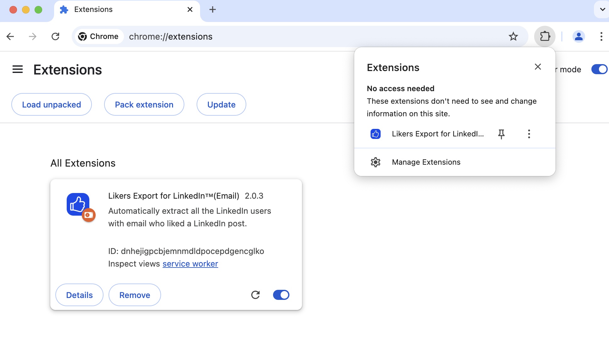The height and width of the screenshot is (364, 609).
Task: Open the Chrome profile icon
Action: (x=579, y=36)
